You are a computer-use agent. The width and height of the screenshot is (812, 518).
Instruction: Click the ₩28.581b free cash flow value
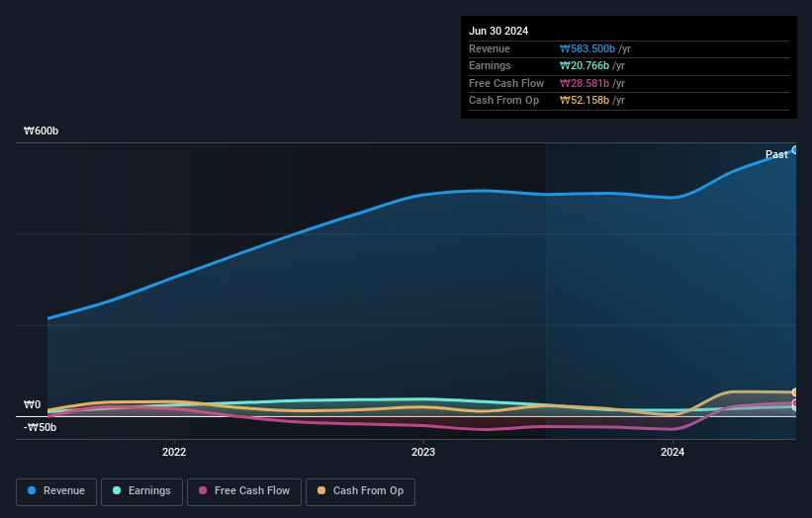pos(585,83)
